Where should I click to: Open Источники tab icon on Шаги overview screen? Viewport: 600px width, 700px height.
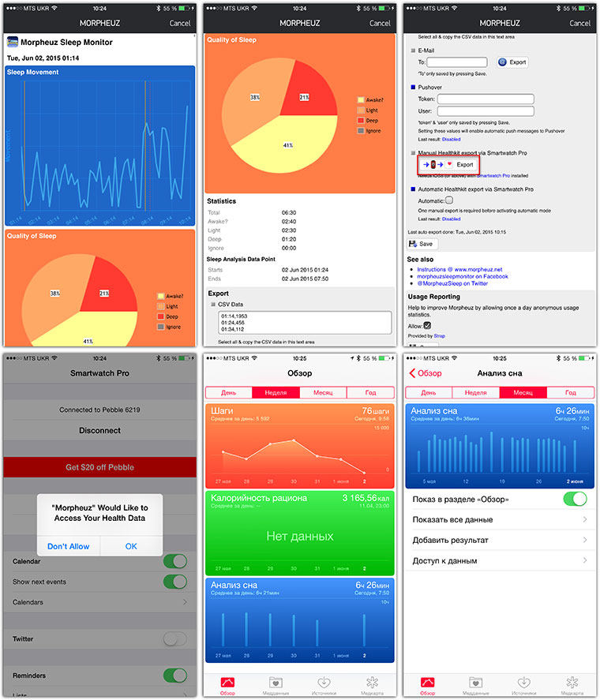click(x=324, y=682)
